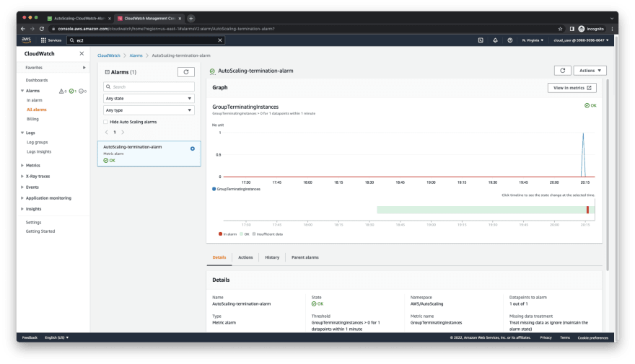635x364 pixels.
Task: Open the Chrome three-dot menu
Action: [x=611, y=29]
